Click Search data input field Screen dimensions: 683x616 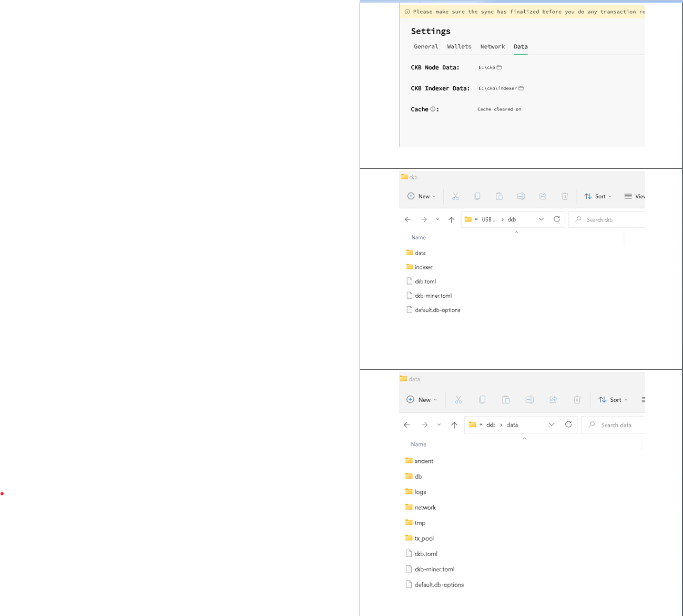(x=614, y=425)
